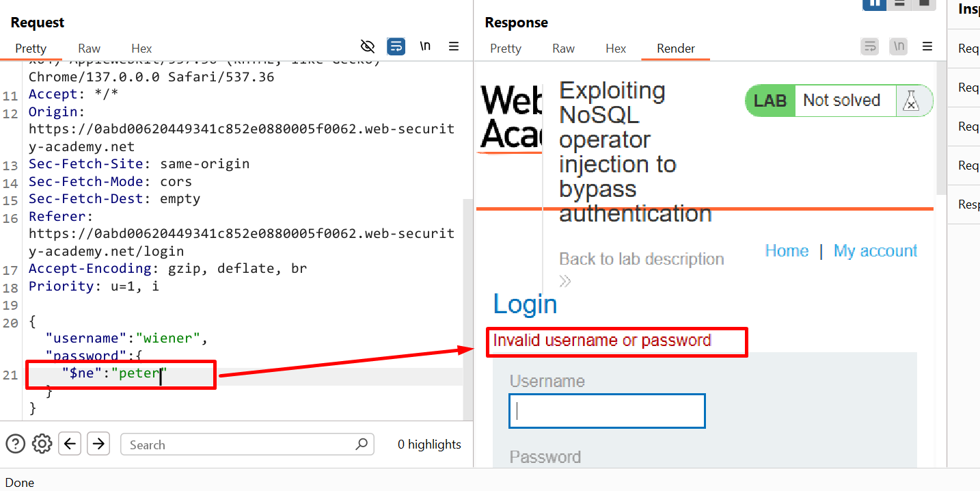The height and width of the screenshot is (491, 980).
Task: Select side-by-side layout view icon
Action: [875, 3]
